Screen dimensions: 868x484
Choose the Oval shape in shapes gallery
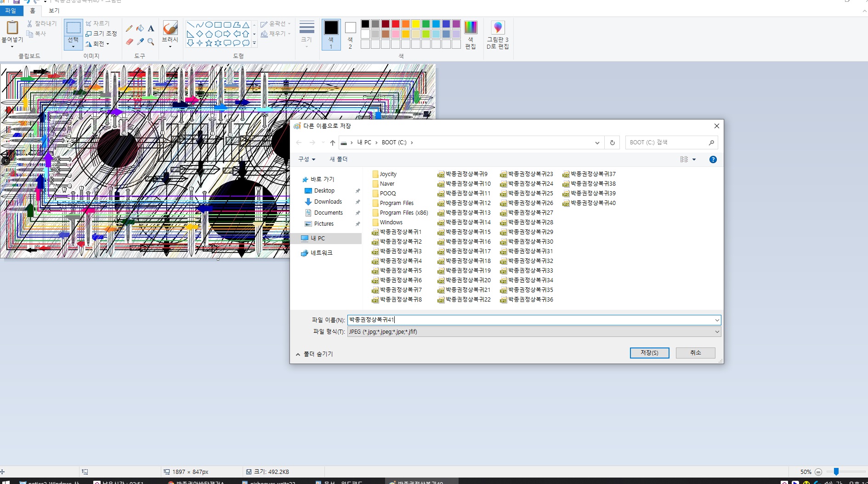pos(209,25)
